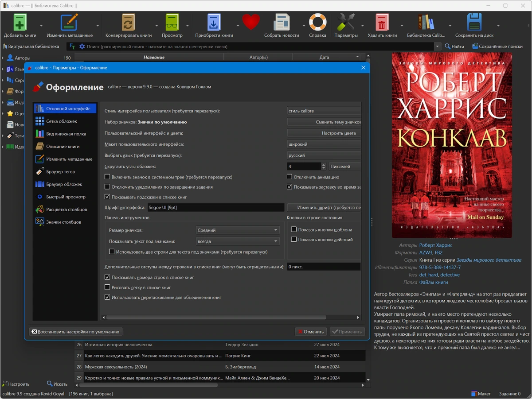Click the dialog horizontal scrollbar
The width and height of the screenshot is (532, 399).
tap(216, 317)
